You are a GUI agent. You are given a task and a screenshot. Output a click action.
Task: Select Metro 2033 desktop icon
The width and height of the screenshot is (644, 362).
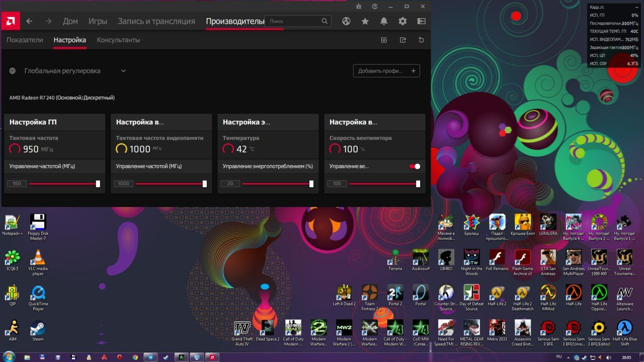click(497, 331)
